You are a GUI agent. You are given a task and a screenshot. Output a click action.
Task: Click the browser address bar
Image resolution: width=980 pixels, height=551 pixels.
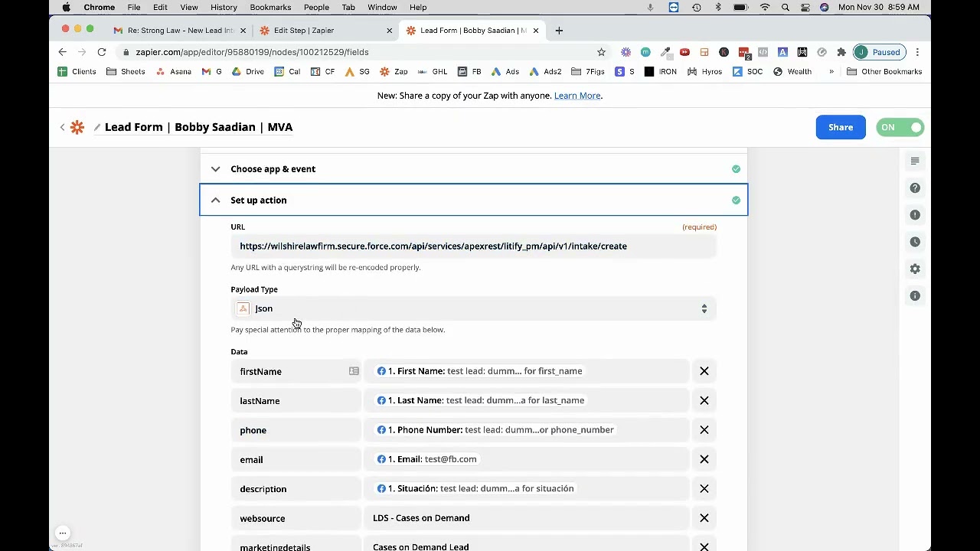point(360,52)
